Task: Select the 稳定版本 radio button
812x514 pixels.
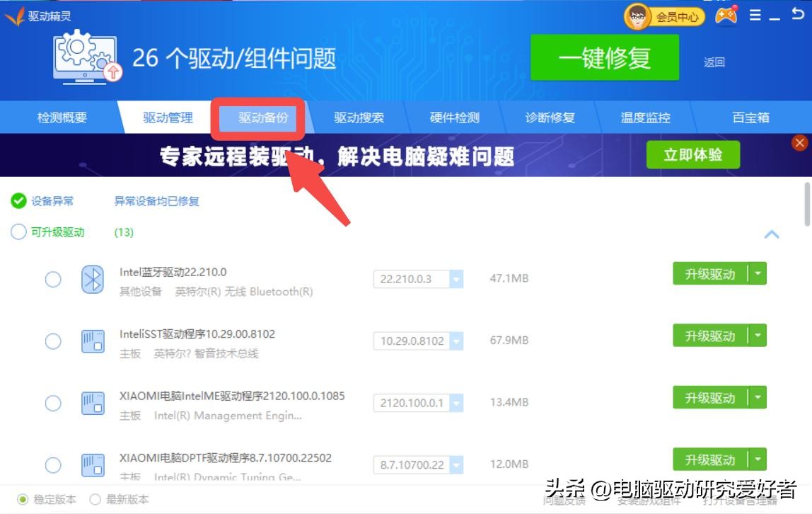Action: 24,499
